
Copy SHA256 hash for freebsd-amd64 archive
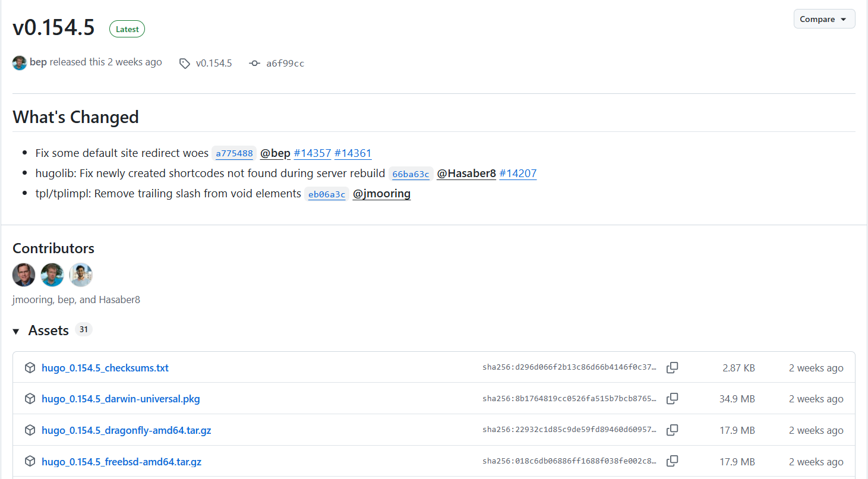coord(672,461)
